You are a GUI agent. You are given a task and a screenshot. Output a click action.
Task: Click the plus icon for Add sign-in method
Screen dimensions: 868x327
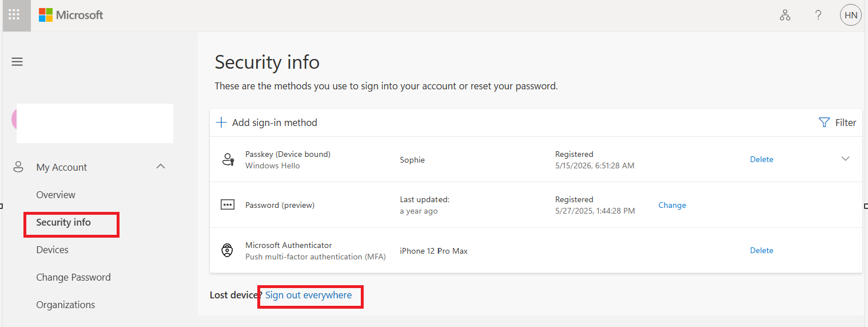tap(221, 123)
